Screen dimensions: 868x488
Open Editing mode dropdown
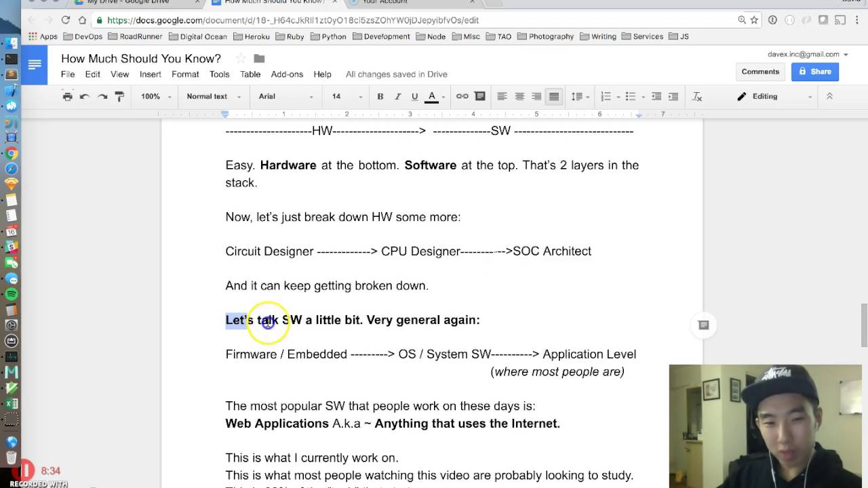pos(774,96)
